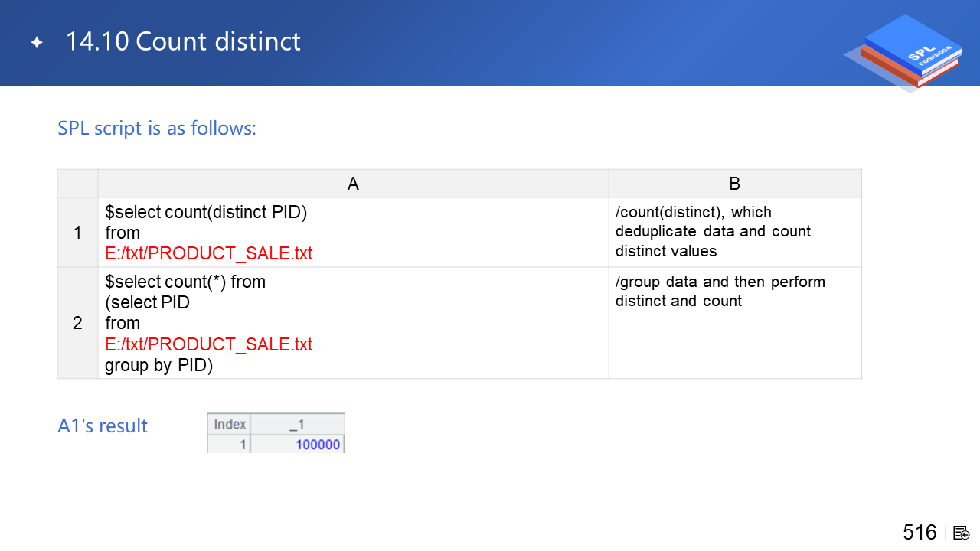The image size is (980, 551).
Task: Click the "SPL script is as follows:" heading
Action: [x=157, y=128]
